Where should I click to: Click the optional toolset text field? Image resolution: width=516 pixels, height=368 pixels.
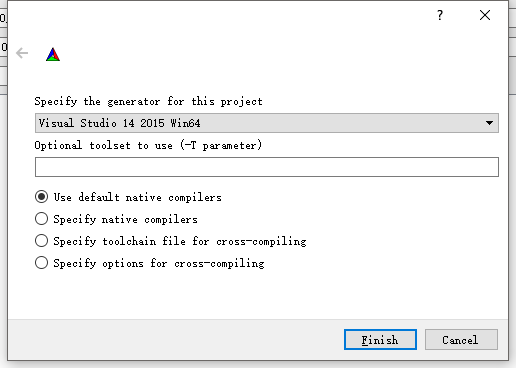click(267, 167)
